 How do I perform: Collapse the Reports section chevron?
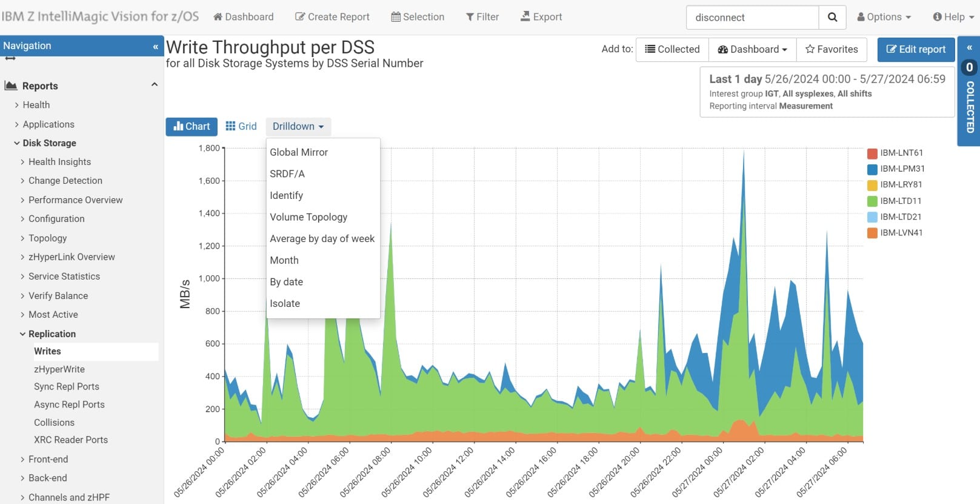click(x=154, y=85)
